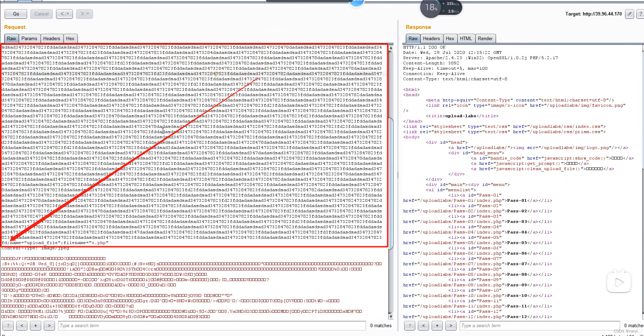Click the video play overlay icon
The width and height of the screenshot is (644, 336).
point(619,282)
